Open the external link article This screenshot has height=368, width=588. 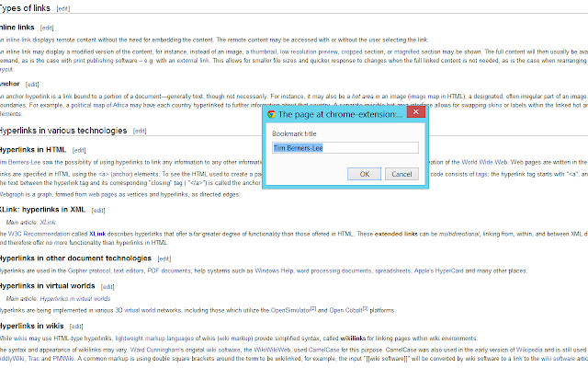(x=193, y=61)
